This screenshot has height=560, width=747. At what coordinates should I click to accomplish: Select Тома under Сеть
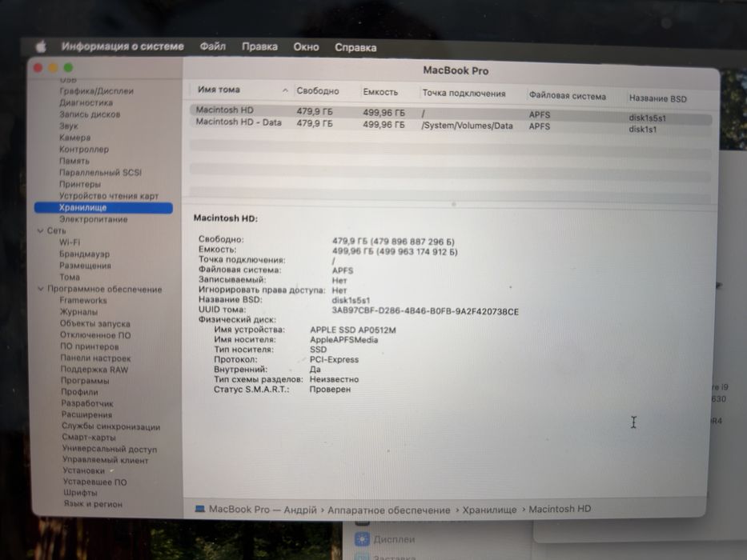coord(70,277)
